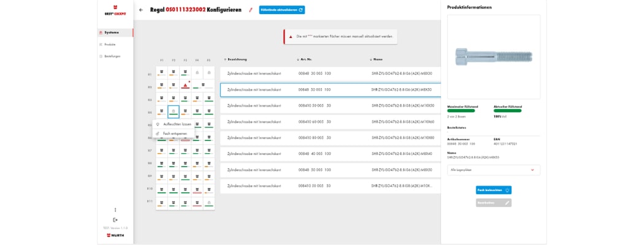Expand the Alle Lagerplätze dropdown
The width and height of the screenshot is (644, 245).
493,170
